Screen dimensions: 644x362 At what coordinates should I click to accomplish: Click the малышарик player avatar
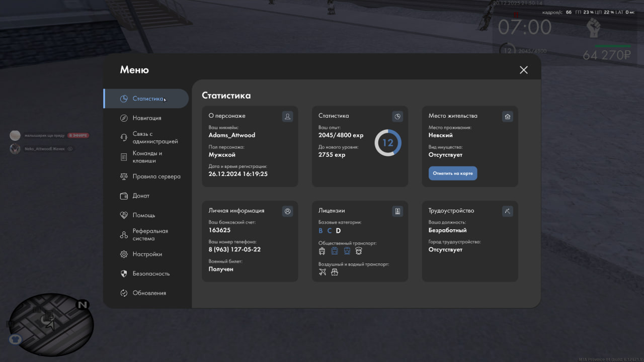[x=15, y=136]
